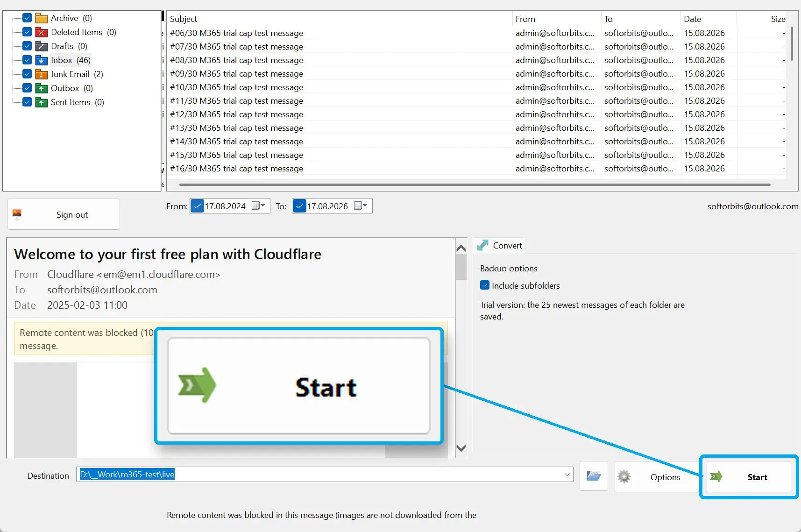Click into the Destination path field

click(324, 475)
